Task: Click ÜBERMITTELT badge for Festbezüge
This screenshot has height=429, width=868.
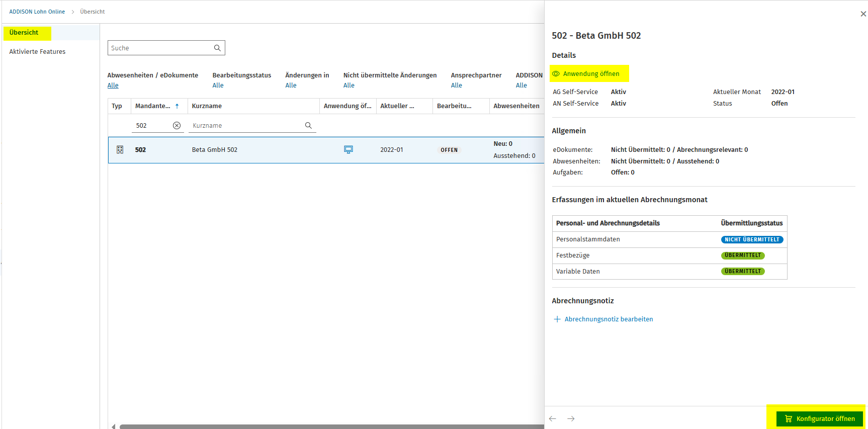Action: 743,255
